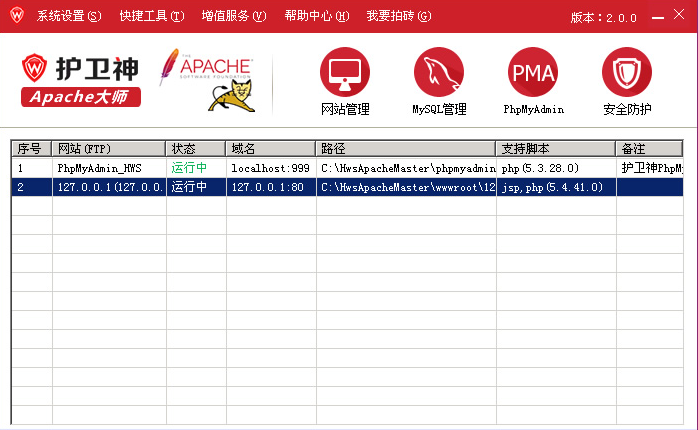This screenshot has height=430, width=698.
Task: Open the 快捷工具(T) menu
Action: coord(152,16)
